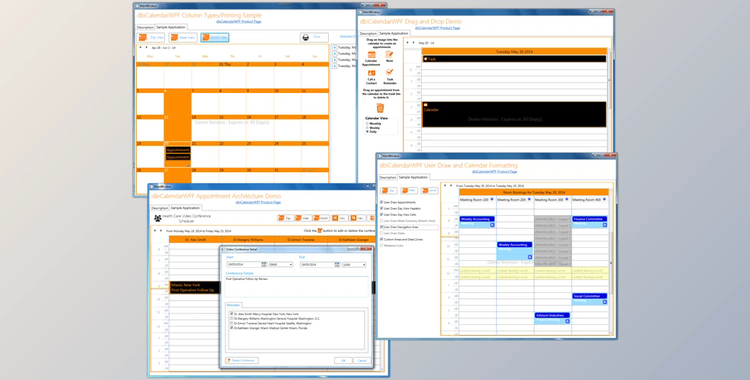Select the Weekly calendar view radio button
Image resolution: width=750 pixels, height=380 pixels.
367,128
